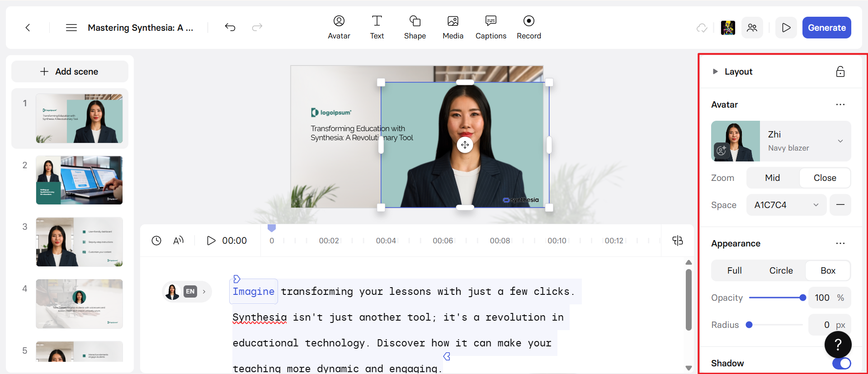The height and width of the screenshot is (374, 868).
Task: Open the voice pronunciation icon
Action: click(179, 241)
